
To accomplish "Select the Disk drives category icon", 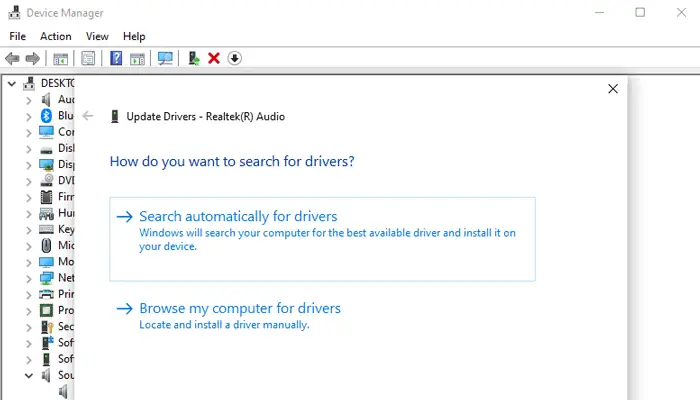I will [x=46, y=150].
